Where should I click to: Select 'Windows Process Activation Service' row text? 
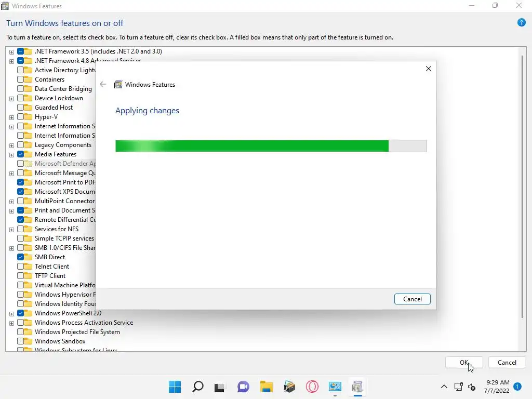click(84, 322)
